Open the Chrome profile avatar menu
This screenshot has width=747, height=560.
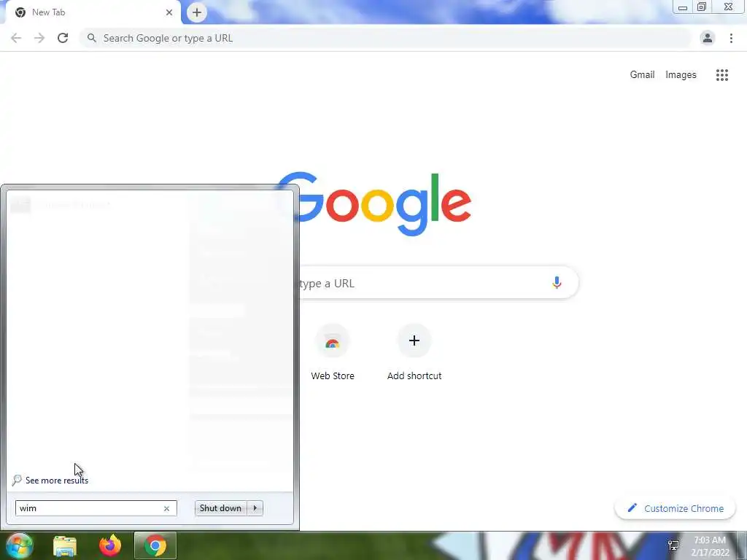coord(708,38)
